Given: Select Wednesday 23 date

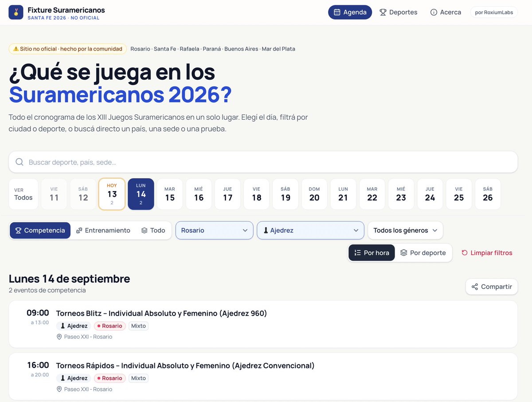Looking at the screenshot, I should pos(401,194).
